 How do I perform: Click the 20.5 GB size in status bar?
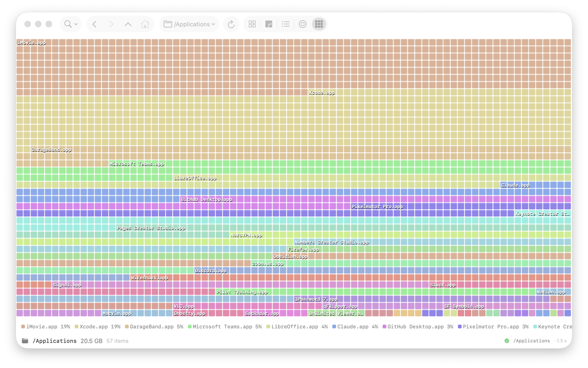(91, 341)
